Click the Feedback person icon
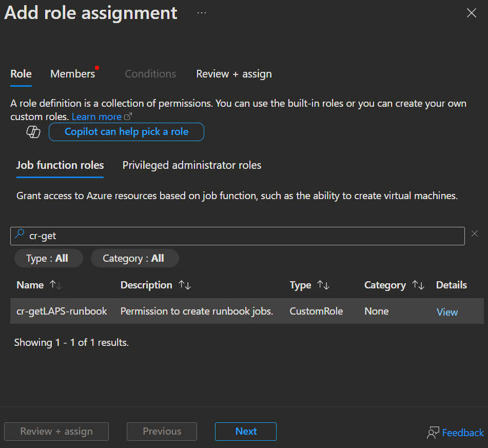488x448 pixels. click(433, 433)
